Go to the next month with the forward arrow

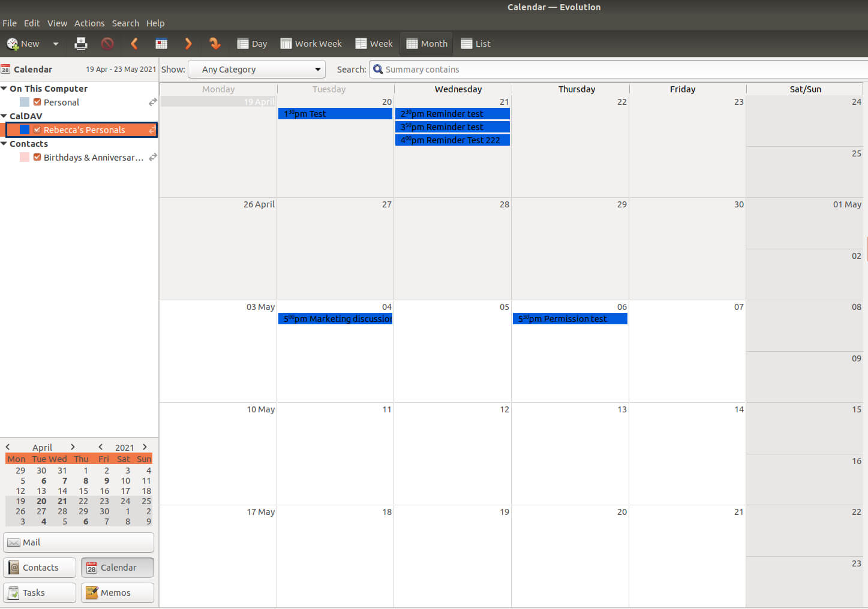188,43
